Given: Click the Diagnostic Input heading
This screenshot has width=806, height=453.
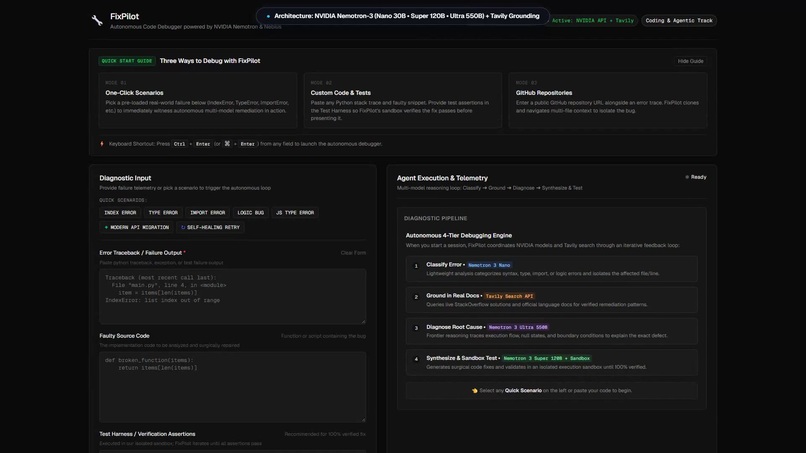Looking at the screenshot, I should click(x=125, y=178).
